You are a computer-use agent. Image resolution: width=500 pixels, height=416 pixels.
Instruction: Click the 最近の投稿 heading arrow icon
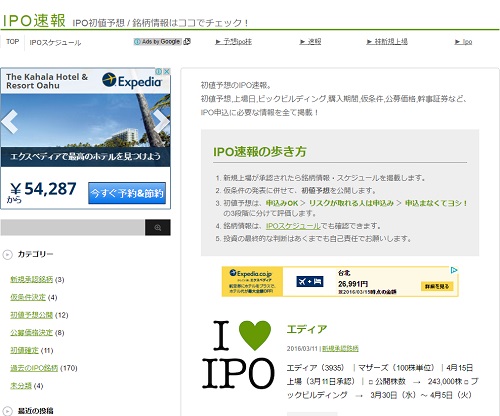7,411
